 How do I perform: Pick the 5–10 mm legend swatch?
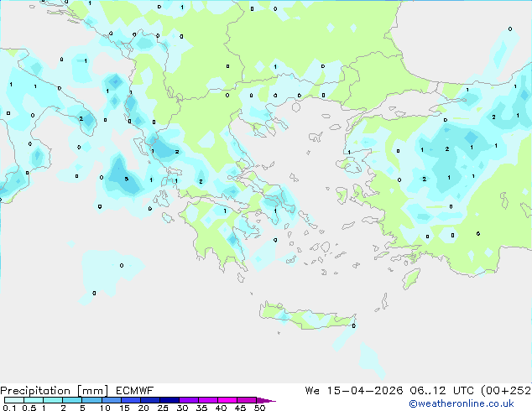pos(91,400)
